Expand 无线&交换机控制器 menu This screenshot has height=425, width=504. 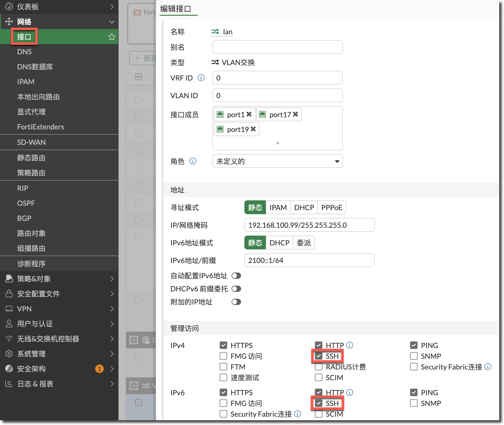click(x=112, y=339)
